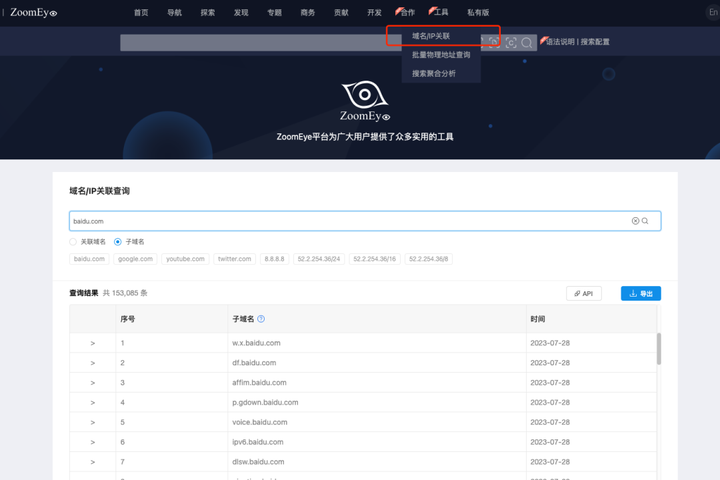Click the search icon inside the baidu.com field
The width and height of the screenshot is (720, 480).
[645, 221]
